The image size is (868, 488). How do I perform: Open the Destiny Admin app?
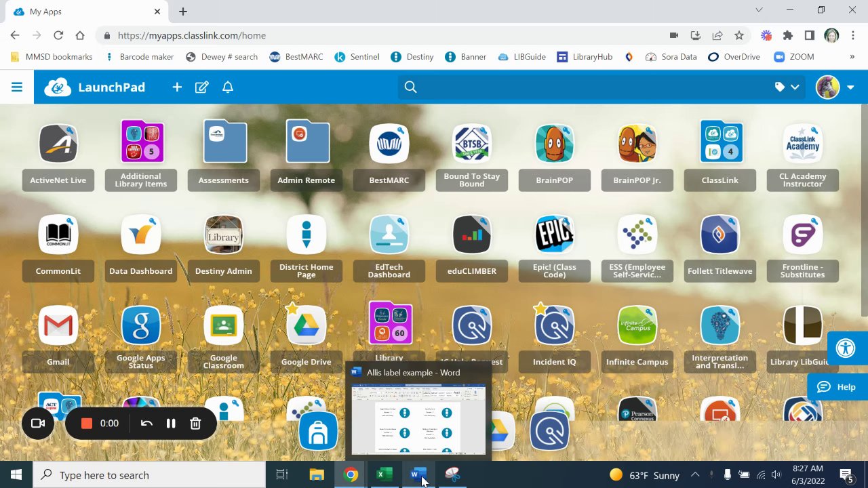coord(224,235)
